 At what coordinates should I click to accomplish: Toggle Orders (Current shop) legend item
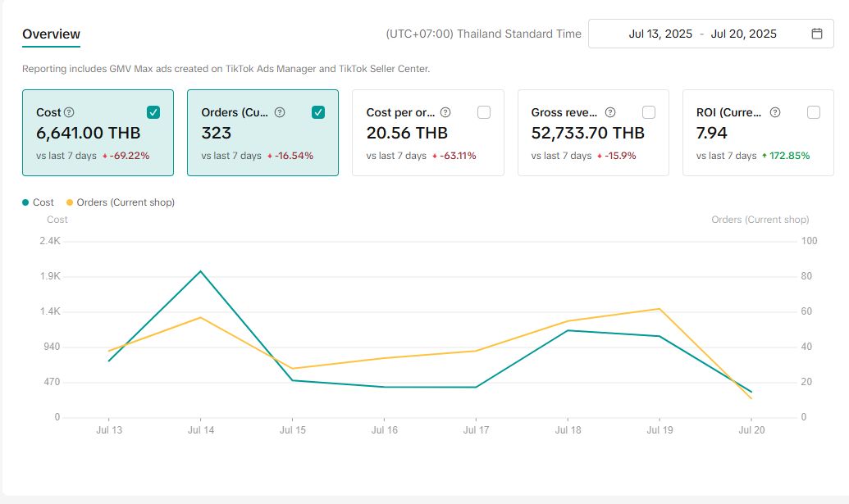point(120,202)
